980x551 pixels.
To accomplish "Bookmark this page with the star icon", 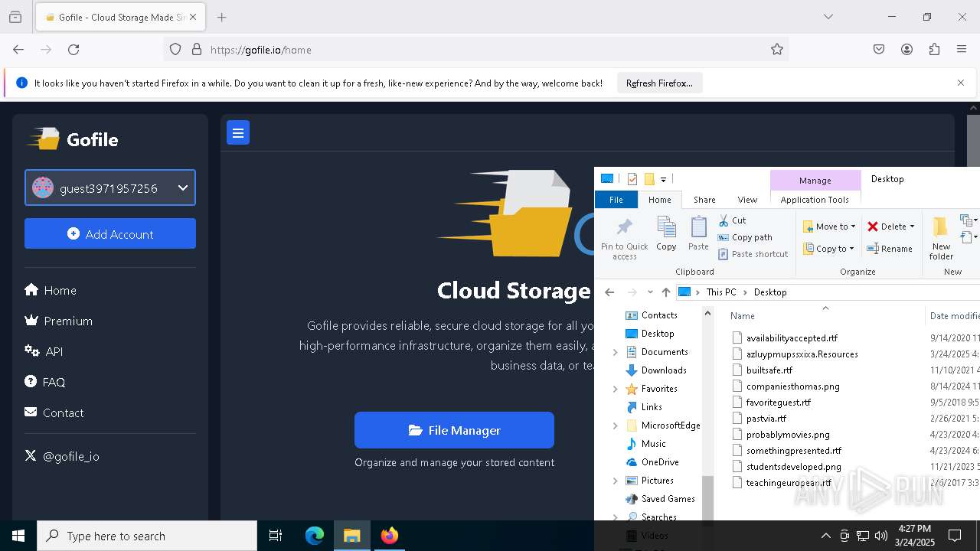I will point(777,50).
